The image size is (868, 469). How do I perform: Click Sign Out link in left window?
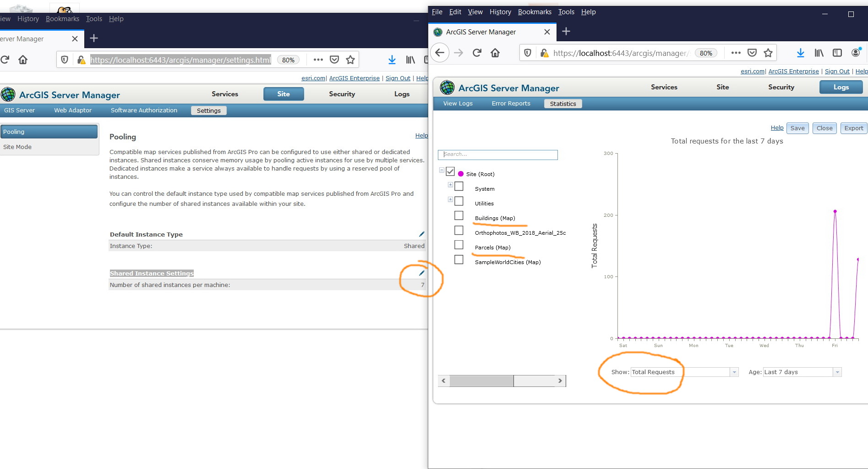click(x=398, y=78)
